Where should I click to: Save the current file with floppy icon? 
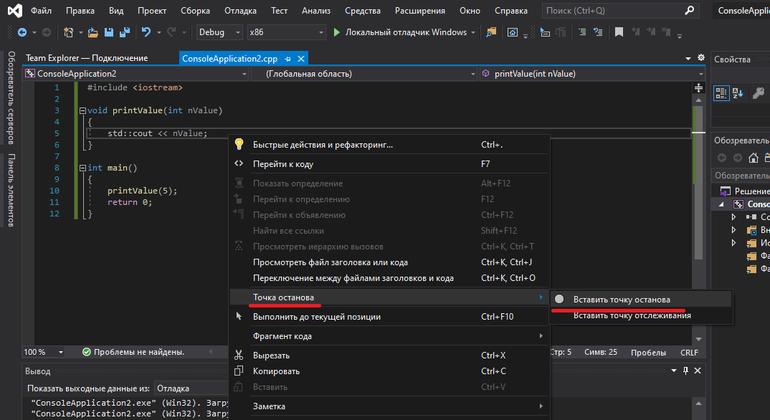109,32
